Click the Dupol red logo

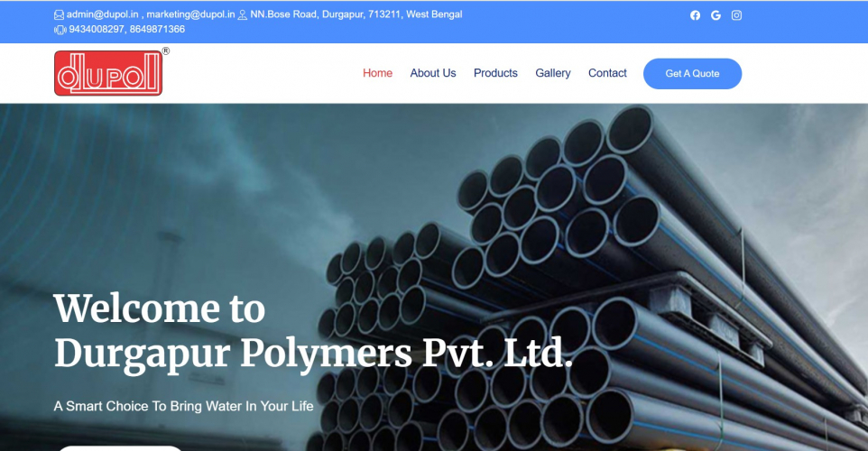108,73
